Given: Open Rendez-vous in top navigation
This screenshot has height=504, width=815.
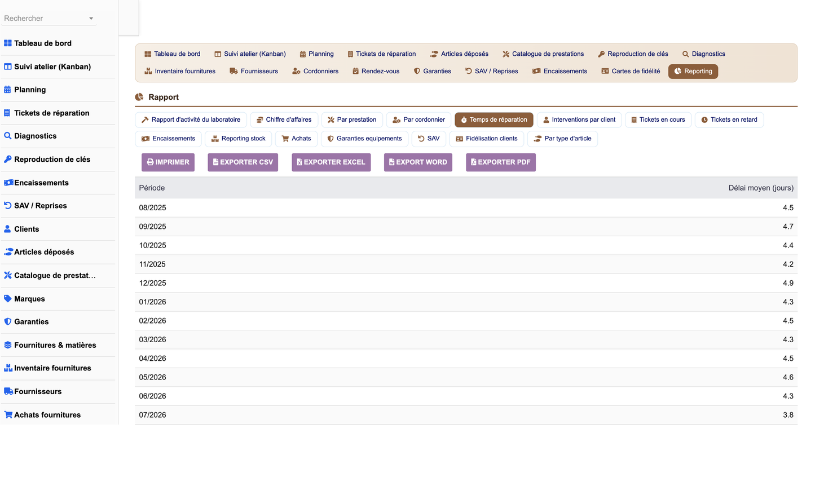Looking at the screenshot, I should pyautogui.click(x=376, y=72).
